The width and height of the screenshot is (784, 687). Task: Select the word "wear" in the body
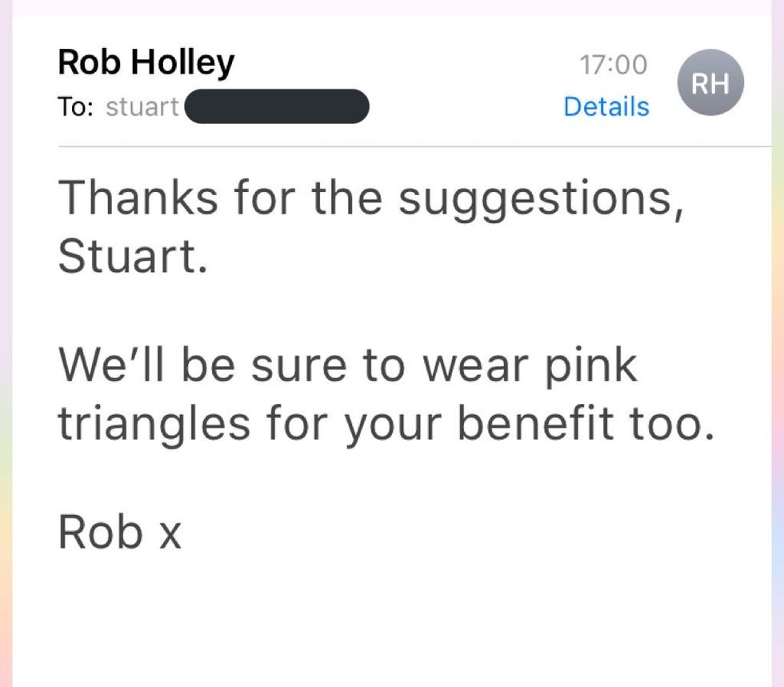pos(475,365)
